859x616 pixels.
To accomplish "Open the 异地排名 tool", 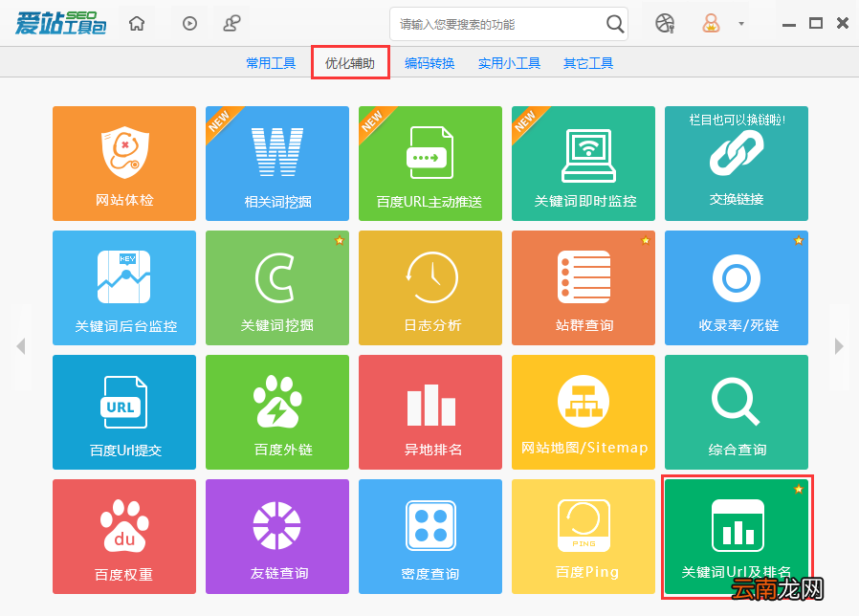I will tap(430, 412).
